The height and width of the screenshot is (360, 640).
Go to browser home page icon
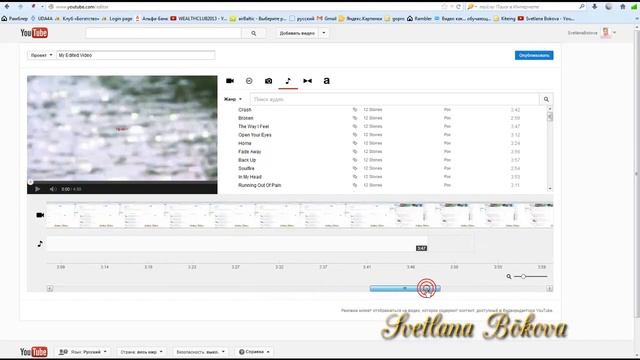pyautogui.click(x=622, y=7)
